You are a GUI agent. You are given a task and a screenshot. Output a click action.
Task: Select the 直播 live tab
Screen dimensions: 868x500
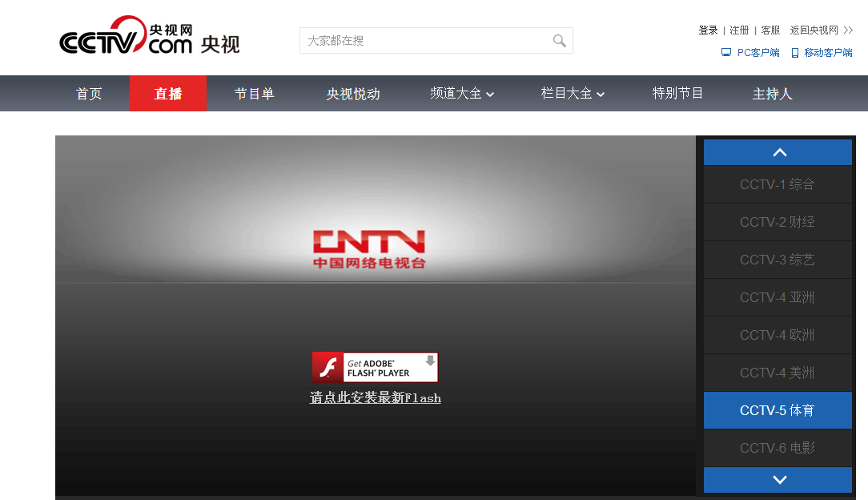point(168,94)
